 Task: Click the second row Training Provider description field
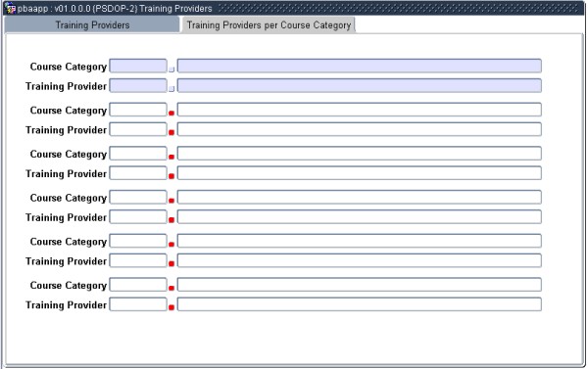tap(360, 129)
